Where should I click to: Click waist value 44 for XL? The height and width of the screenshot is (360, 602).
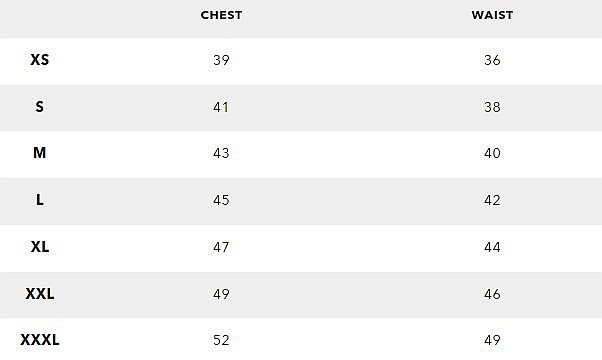[492, 247]
